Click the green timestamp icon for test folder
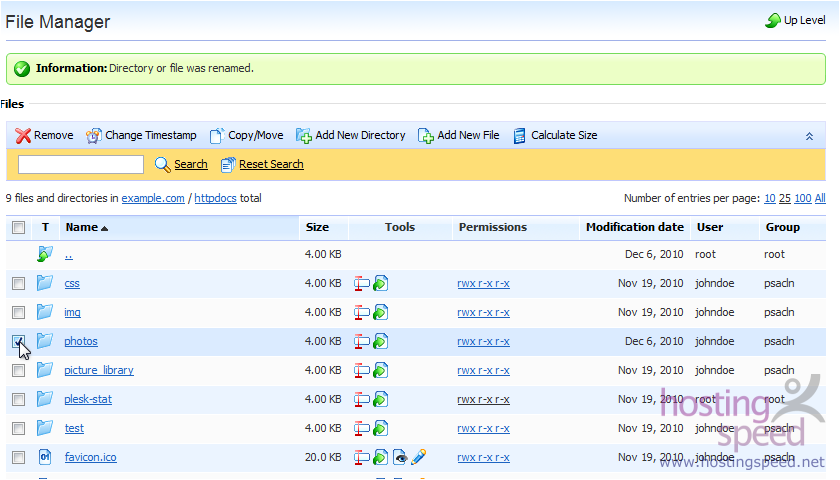840x480 pixels. [x=380, y=428]
